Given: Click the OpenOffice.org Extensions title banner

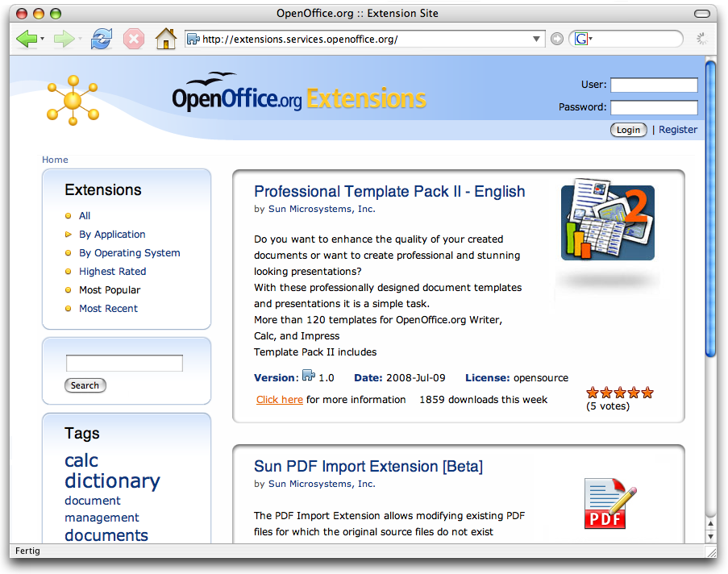Looking at the screenshot, I should tap(299, 92).
